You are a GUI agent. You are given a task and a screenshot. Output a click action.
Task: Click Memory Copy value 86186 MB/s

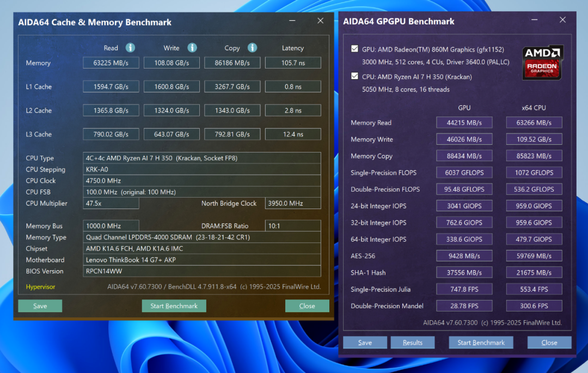pyautogui.click(x=232, y=63)
